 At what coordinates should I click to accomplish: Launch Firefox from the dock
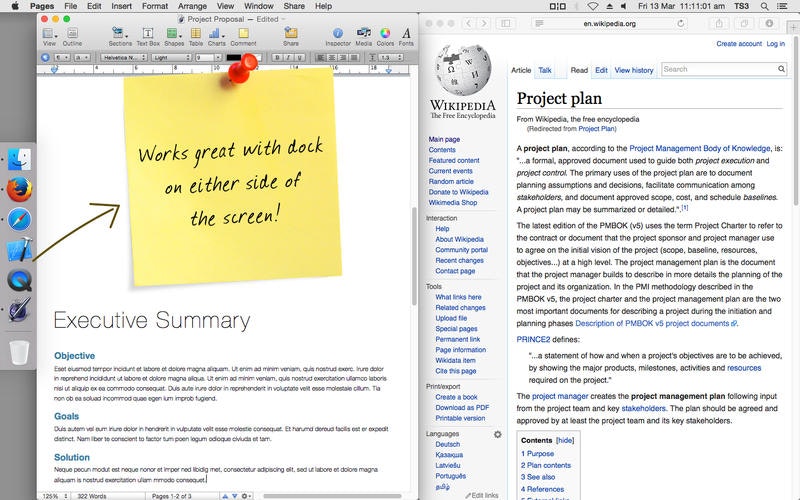pos(19,189)
